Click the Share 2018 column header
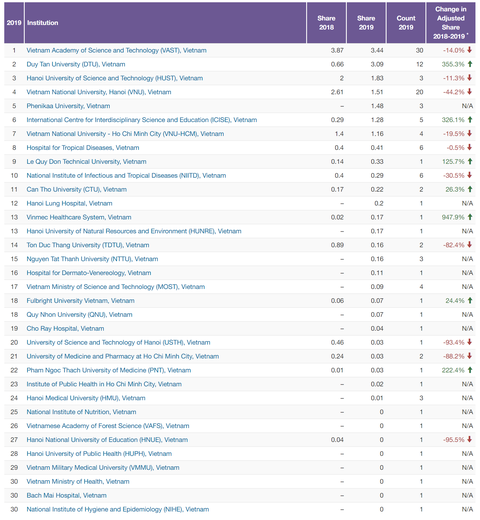 pyautogui.click(x=326, y=23)
